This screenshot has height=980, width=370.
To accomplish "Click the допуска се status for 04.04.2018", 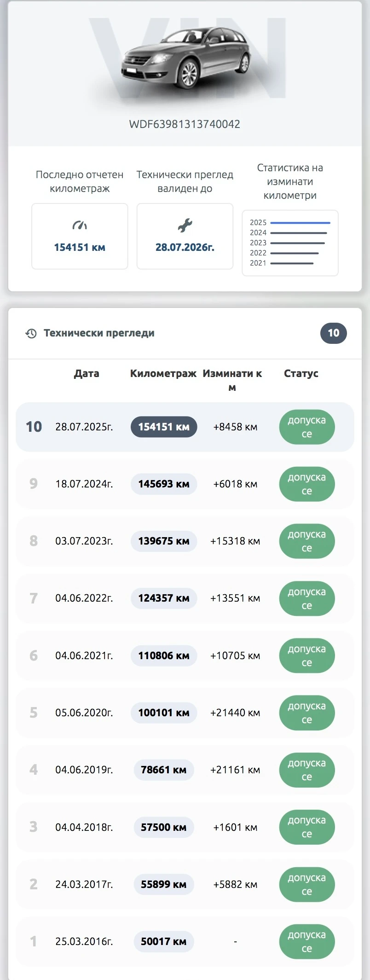I will [x=306, y=827].
